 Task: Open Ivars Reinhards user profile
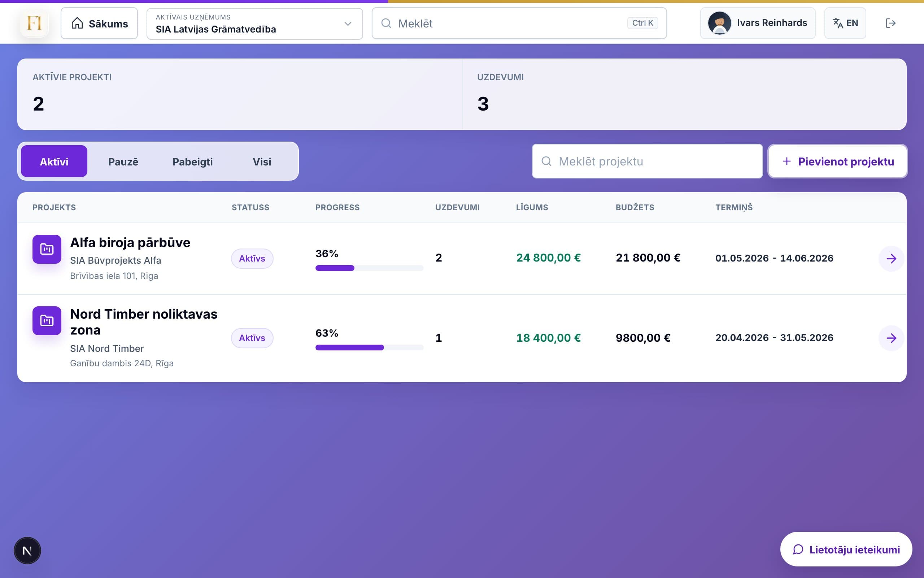[758, 23]
